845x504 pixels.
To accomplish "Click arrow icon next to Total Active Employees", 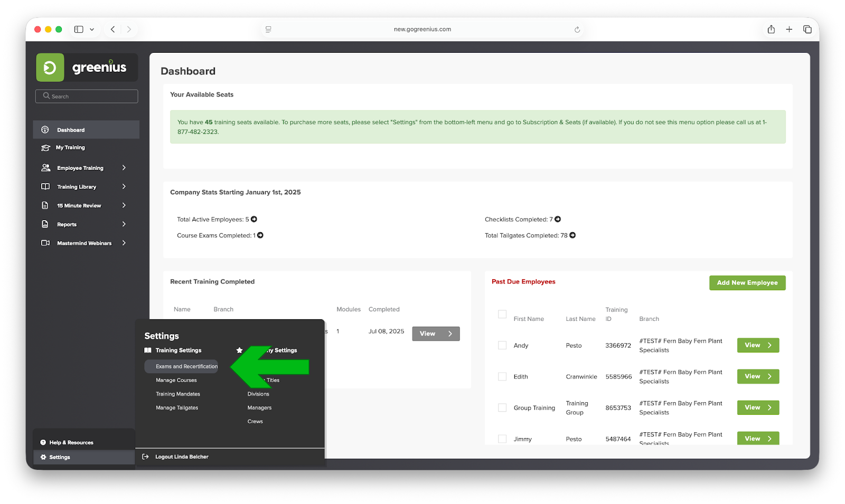I will coord(254,220).
